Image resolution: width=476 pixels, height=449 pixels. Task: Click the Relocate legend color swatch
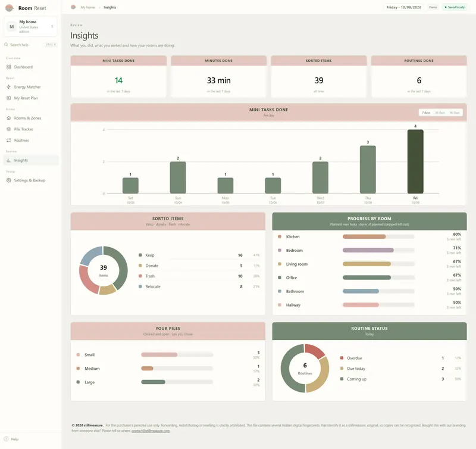click(140, 286)
